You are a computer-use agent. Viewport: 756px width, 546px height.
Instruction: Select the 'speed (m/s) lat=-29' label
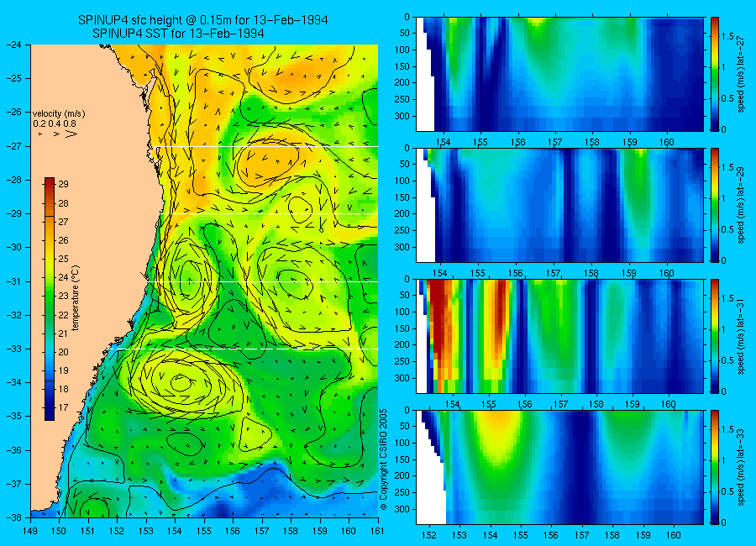coord(741,206)
